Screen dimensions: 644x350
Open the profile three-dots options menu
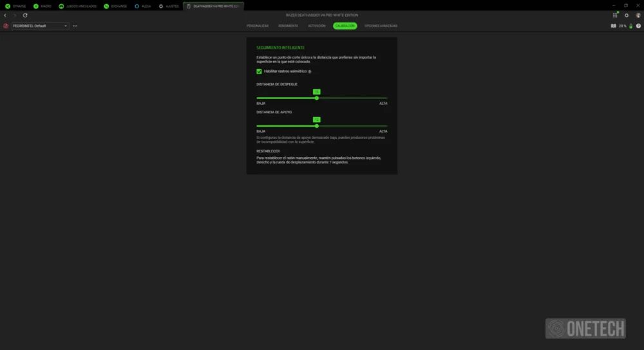[x=75, y=26]
